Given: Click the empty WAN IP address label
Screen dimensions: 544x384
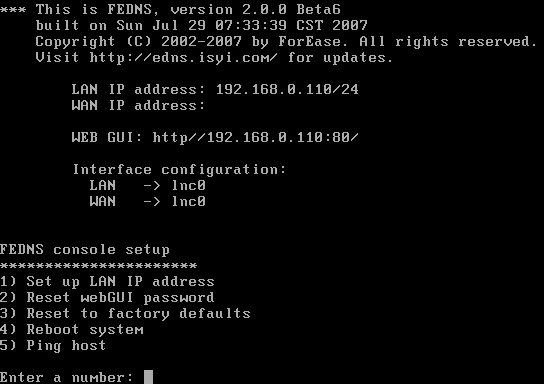Looking at the screenshot, I should point(138,105).
